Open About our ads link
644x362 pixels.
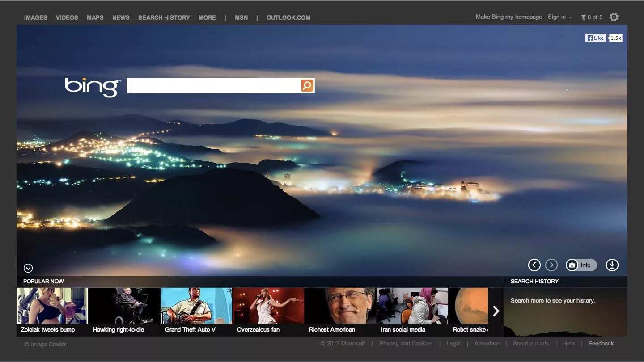(531, 344)
